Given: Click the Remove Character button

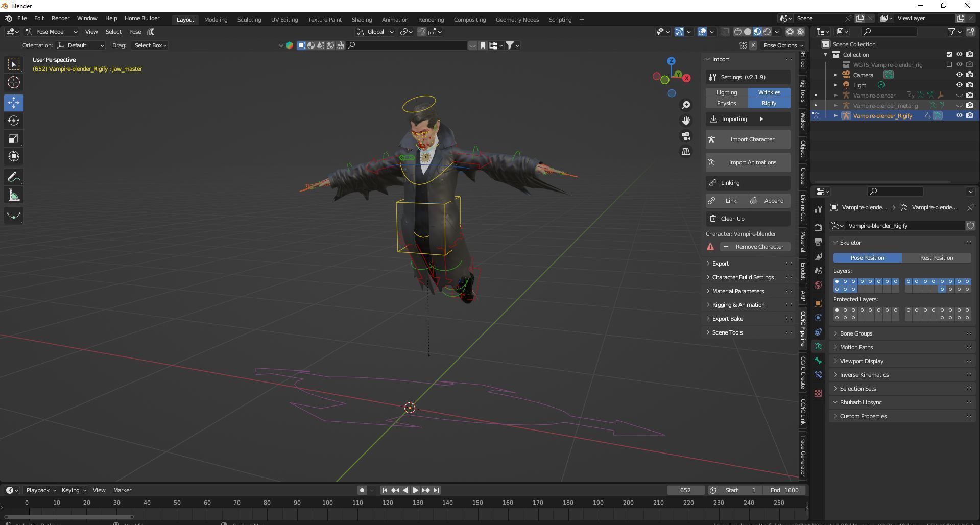Looking at the screenshot, I should pyautogui.click(x=755, y=247).
